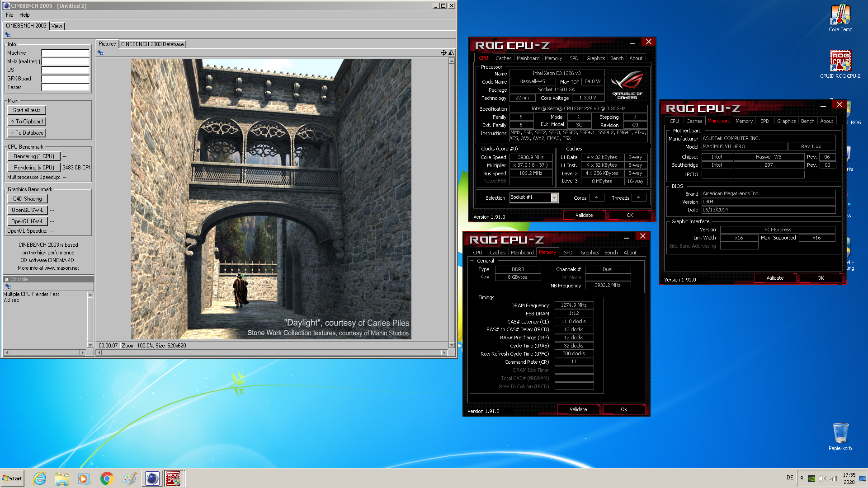Click the Tester input field

click(66, 87)
